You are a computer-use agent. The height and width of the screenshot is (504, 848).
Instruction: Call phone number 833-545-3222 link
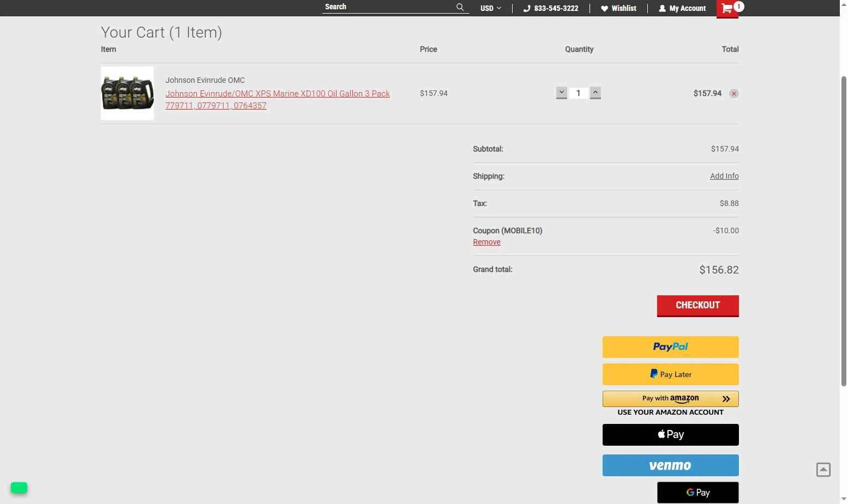point(551,8)
